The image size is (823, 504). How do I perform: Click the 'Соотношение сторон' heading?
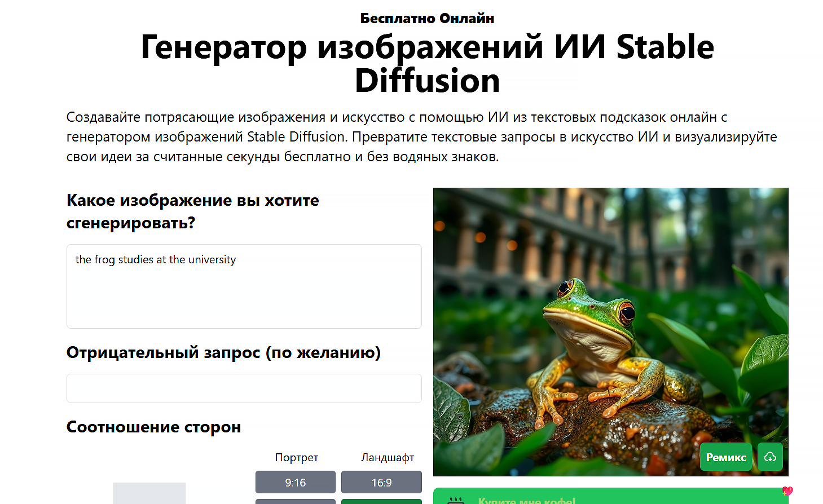154,427
